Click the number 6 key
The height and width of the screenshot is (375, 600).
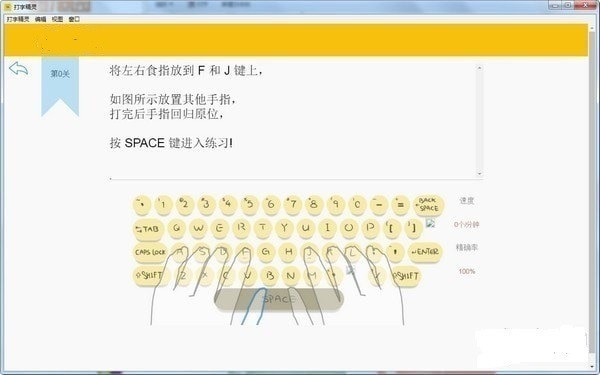click(x=271, y=204)
